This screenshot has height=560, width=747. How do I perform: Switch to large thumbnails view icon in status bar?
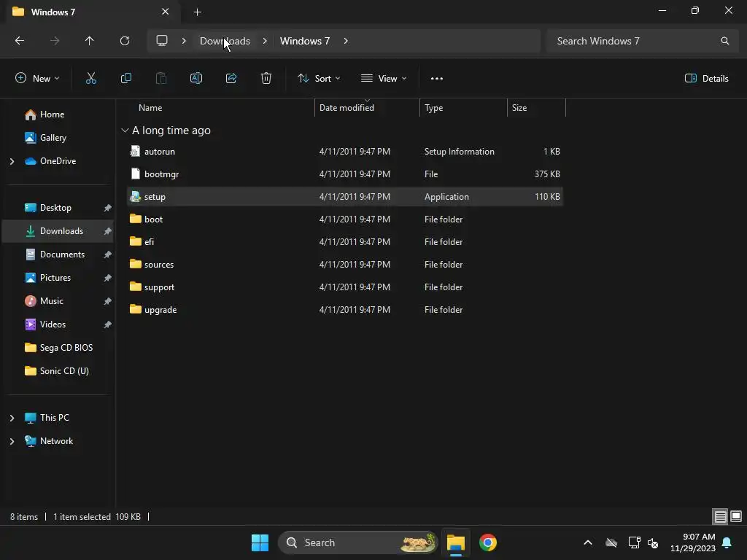pyautogui.click(x=736, y=517)
